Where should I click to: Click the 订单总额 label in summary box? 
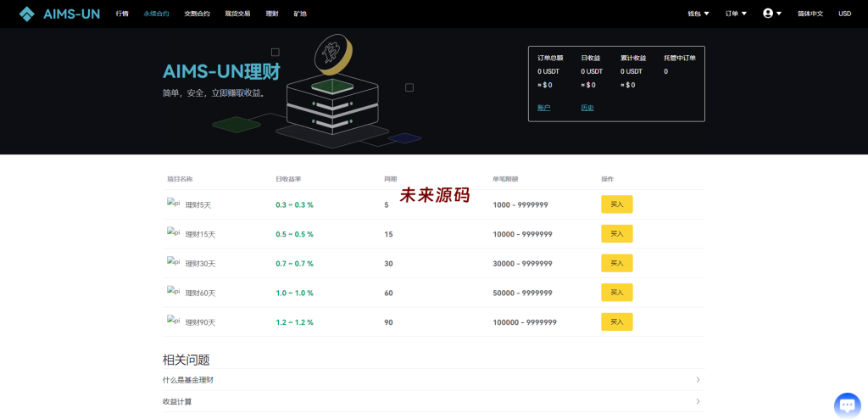click(x=550, y=58)
